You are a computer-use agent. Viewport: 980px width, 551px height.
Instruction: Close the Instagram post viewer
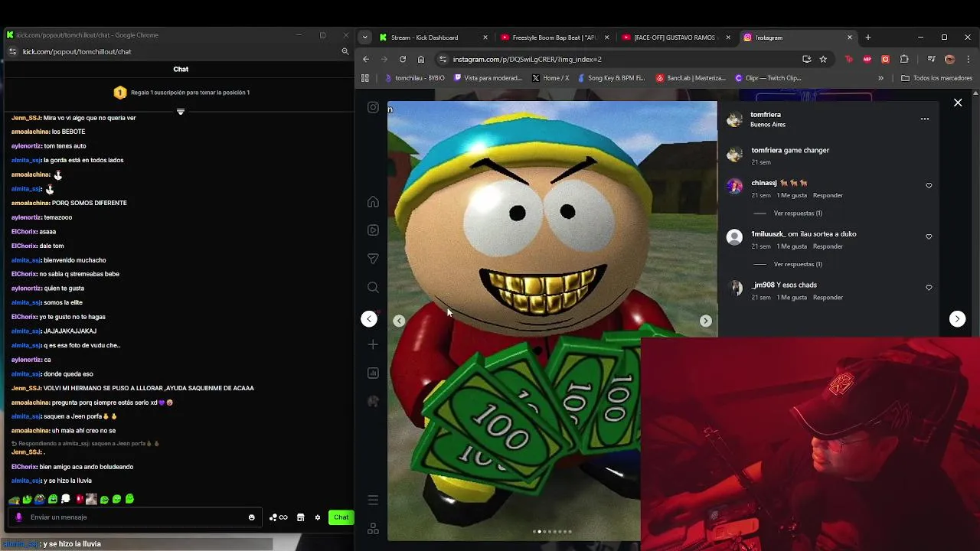click(x=958, y=103)
